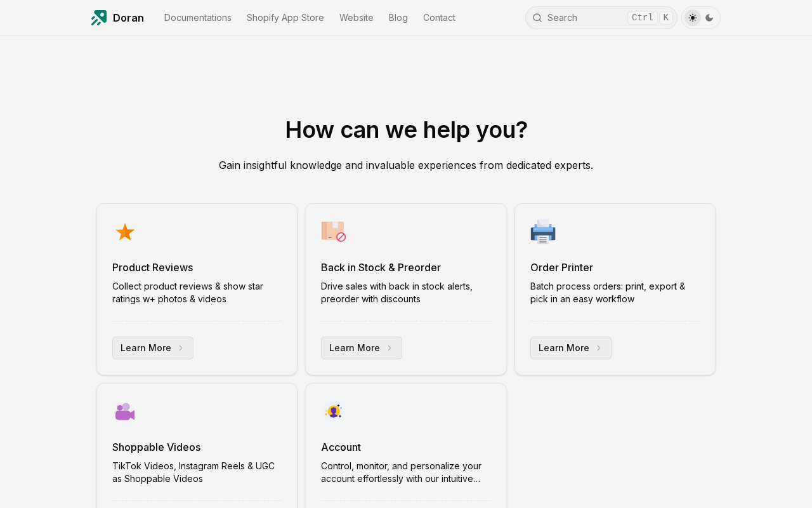Open the Contact page link
812x508 pixels.
(439, 18)
